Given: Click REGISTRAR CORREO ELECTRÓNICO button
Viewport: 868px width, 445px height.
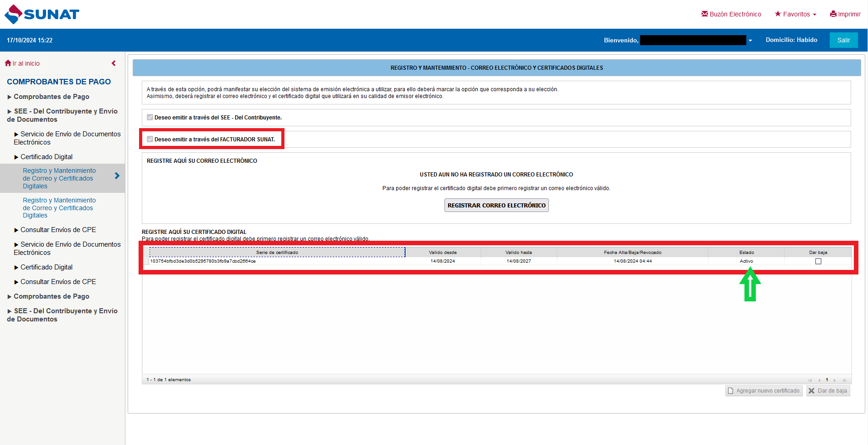Looking at the screenshot, I should [x=496, y=205].
